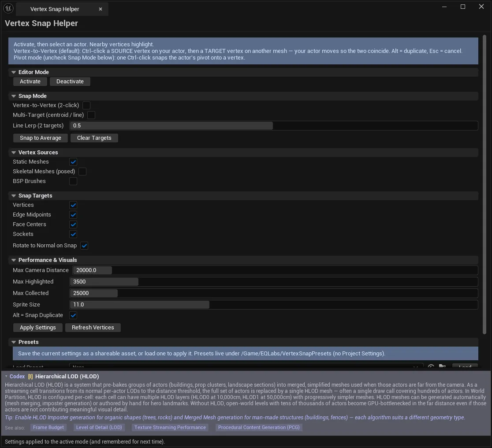Open Frame Budget see-also link
492x448 pixels.
click(x=48, y=428)
